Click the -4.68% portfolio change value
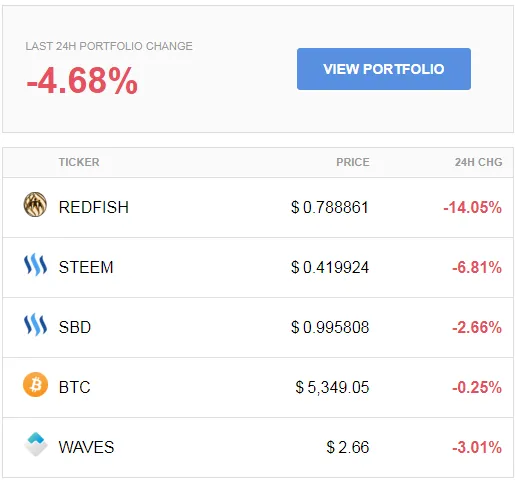This screenshot has height=484, width=515. (x=82, y=80)
